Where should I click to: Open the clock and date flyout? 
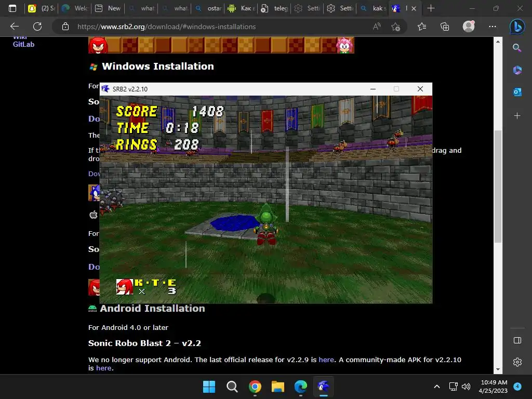pos(494,387)
